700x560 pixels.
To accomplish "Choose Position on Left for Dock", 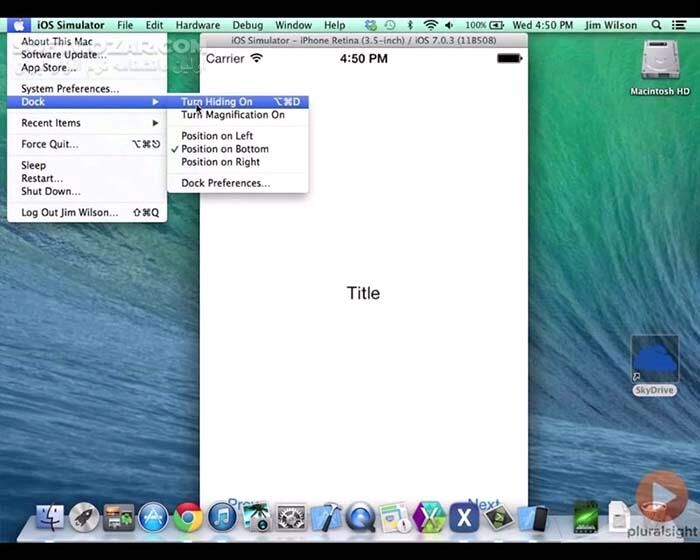I will tap(217, 136).
